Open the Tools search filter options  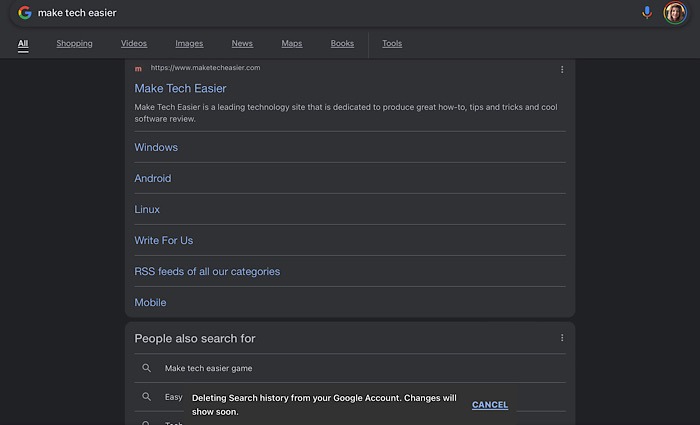click(x=392, y=44)
